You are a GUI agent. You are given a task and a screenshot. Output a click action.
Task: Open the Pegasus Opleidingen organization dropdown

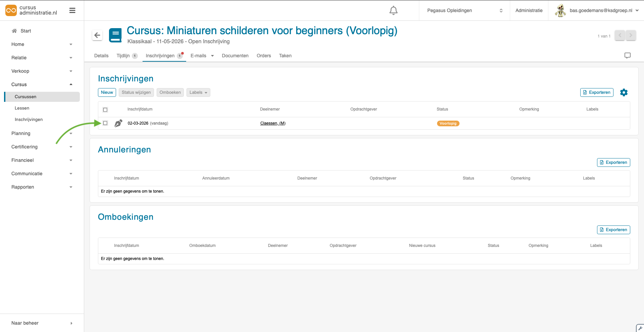pyautogui.click(x=464, y=10)
